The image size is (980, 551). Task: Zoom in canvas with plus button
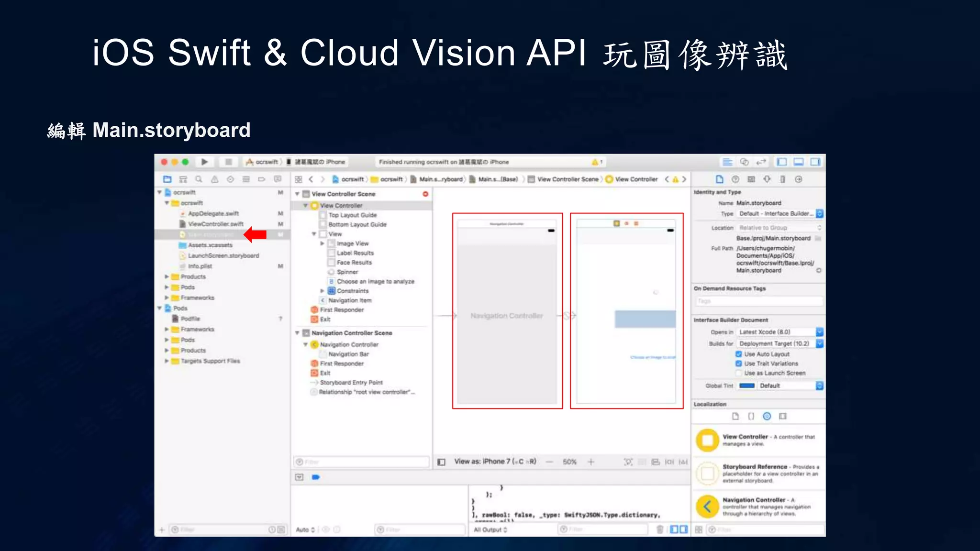click(x=591, y=462)
